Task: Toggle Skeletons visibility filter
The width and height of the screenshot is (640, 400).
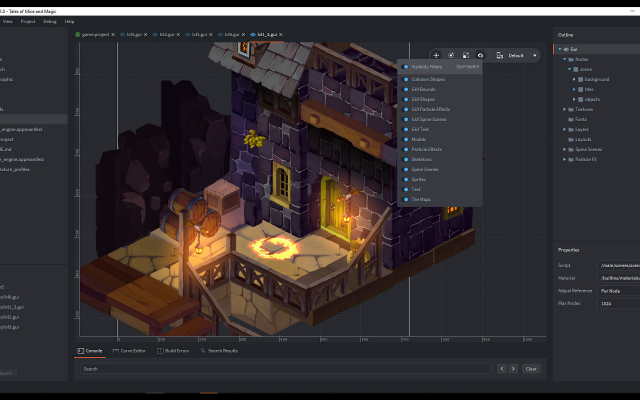Action: [405, 159]
